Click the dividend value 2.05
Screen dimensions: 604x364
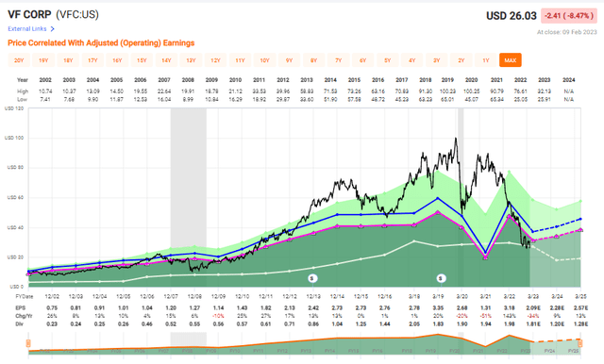[414, 324]
